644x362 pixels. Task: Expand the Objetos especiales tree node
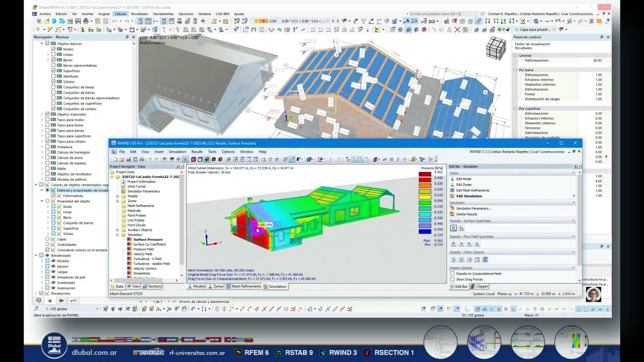[x=42, y=114]
